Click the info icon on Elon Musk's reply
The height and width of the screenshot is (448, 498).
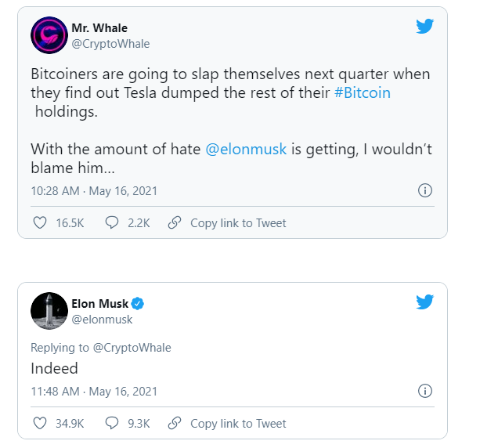[425, 390]
